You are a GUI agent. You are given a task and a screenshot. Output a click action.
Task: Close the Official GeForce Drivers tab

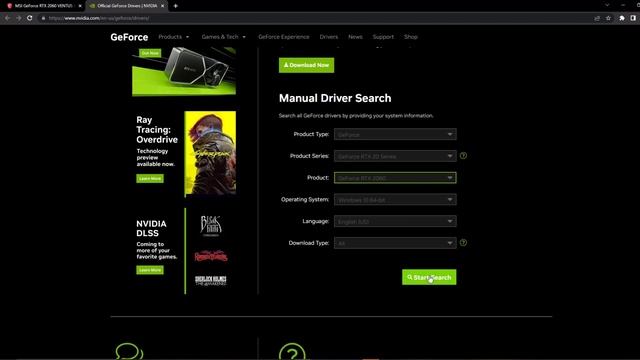pos(162,6)
